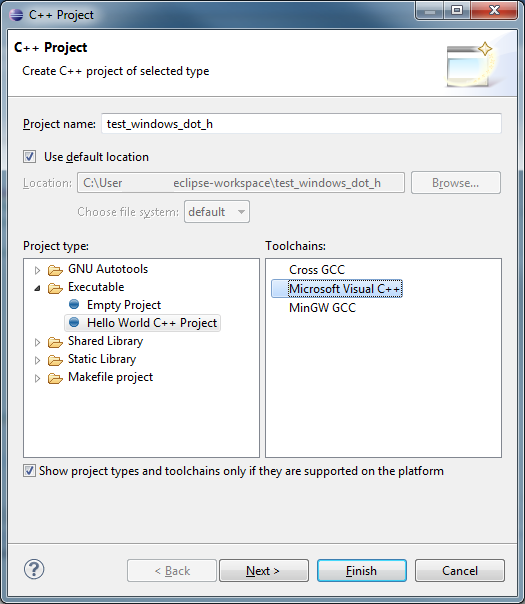Uncheck the Use default location checkbox
525x604 pixels.
click(x=29, y=157)
